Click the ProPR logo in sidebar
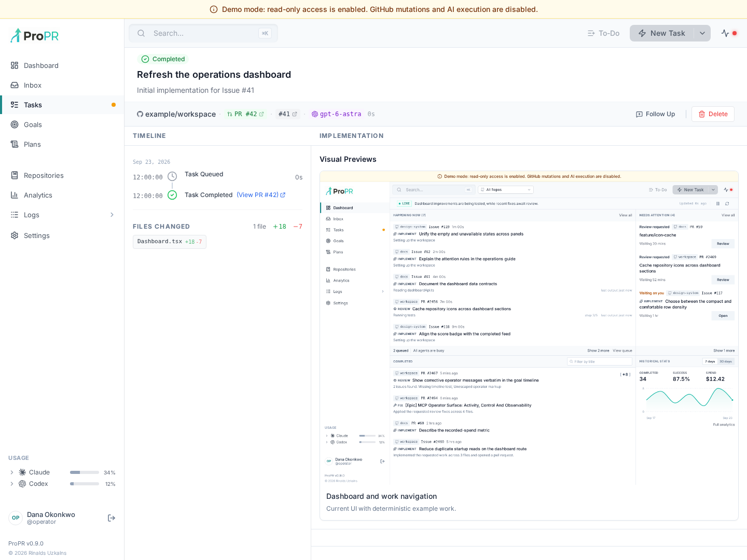The image size is (747, 560). point(34,35)
